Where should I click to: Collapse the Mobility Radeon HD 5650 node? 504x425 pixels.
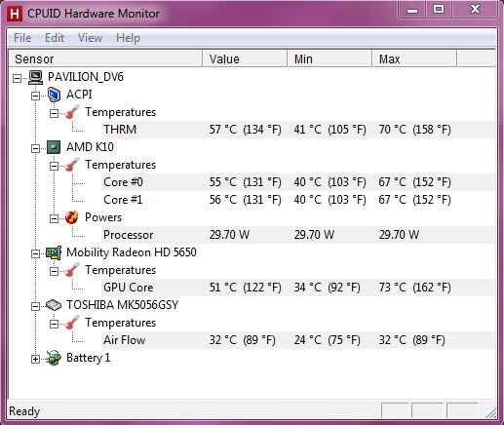click(x=35, y=253)
